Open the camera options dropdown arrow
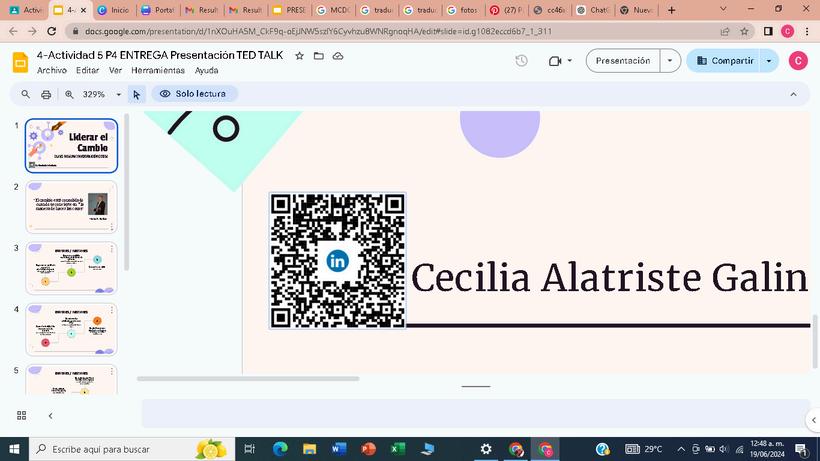This screenshot has height=461, width=820. (570, 61)
